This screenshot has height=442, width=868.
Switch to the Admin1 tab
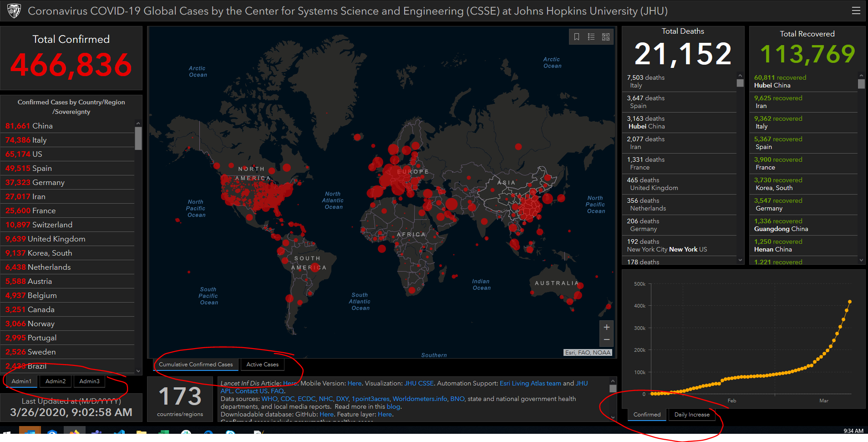point(21,381)
